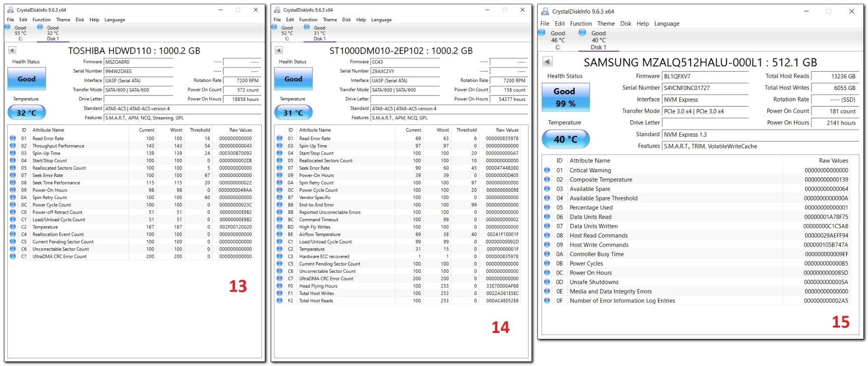Viewport: 868px width, 366px height.
Task: Click status dot of Composite Temperature row
Action: (x=547, y=180)
